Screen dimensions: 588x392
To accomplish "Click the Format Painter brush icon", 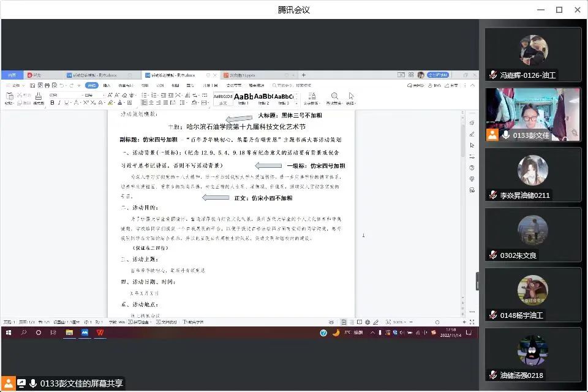I will (x=39, y=97).
